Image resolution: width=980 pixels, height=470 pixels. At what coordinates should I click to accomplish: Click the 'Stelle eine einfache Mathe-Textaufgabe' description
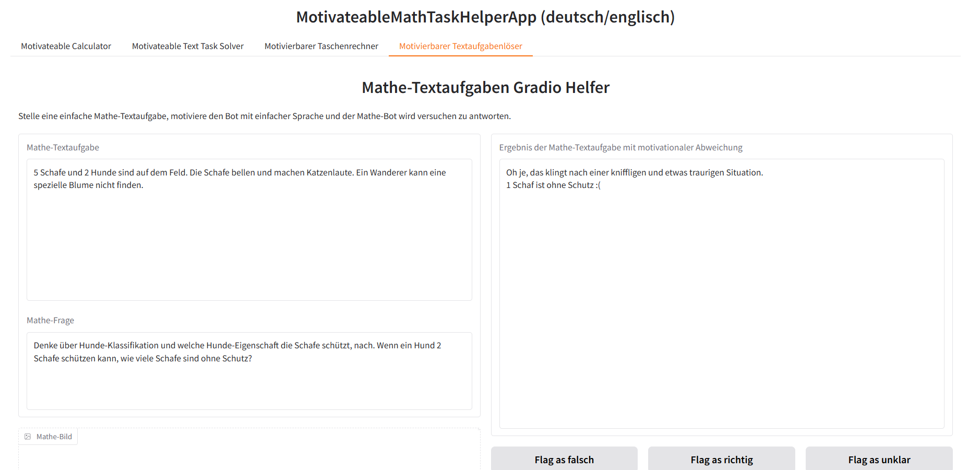[265, 116]
